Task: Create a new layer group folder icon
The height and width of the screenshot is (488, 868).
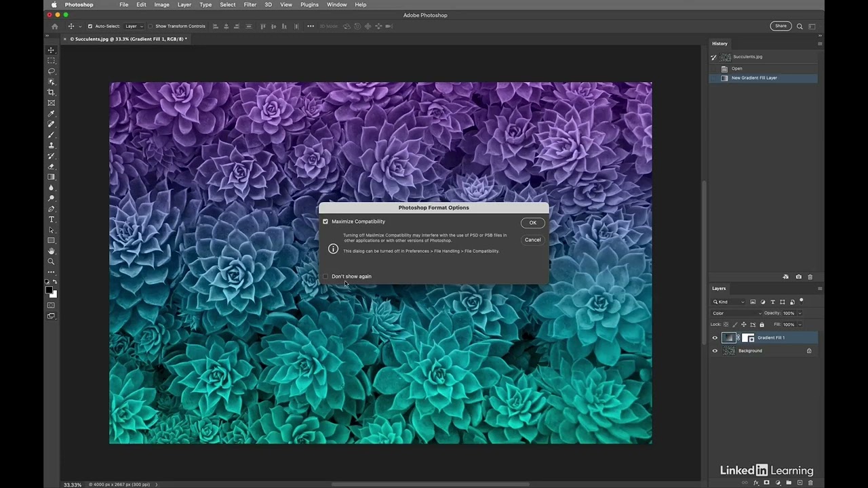Action: [789, 483]
